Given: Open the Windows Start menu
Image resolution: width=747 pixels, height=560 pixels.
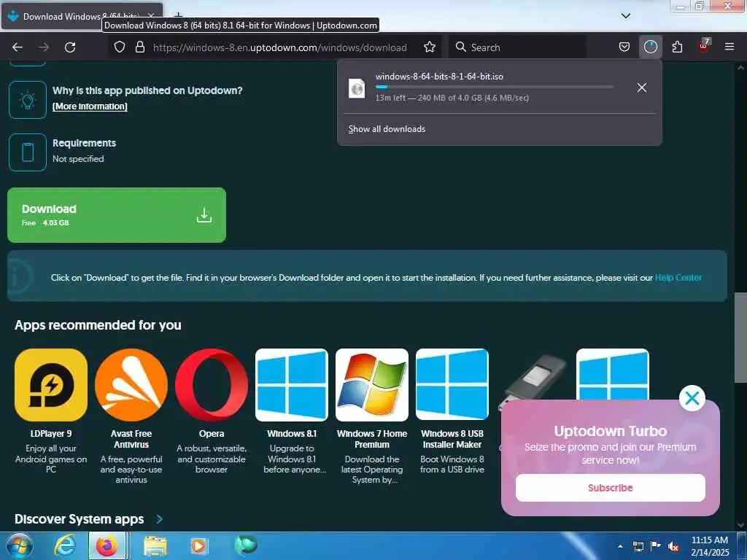Looking at the screenshot, I should point(19,545).
